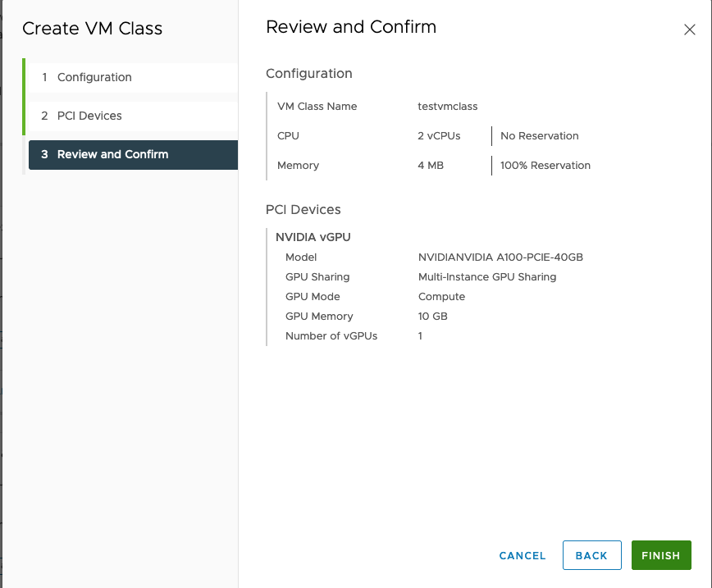Click the No Reservation CPU text
Screen dimensions: 712x588
click(x=540, y=135)
